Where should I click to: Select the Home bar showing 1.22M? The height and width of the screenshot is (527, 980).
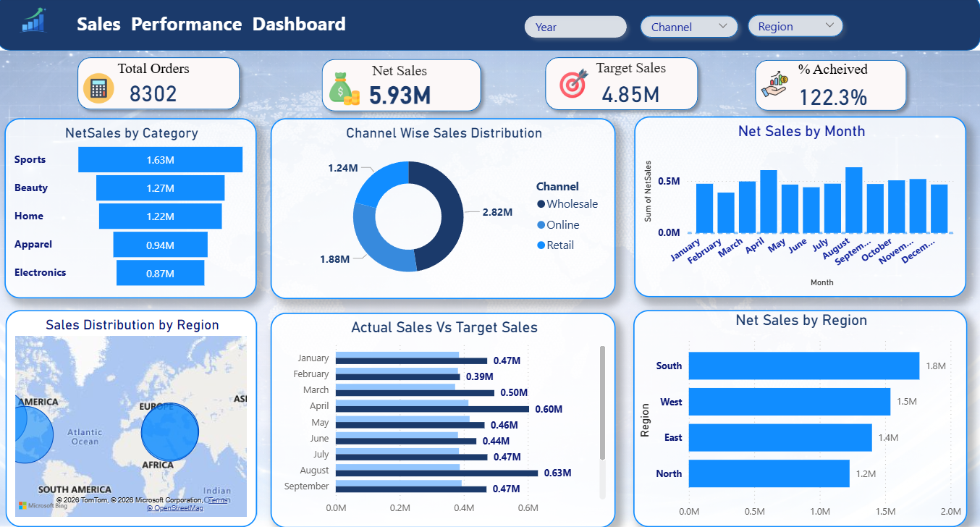[x=160, y=216]
